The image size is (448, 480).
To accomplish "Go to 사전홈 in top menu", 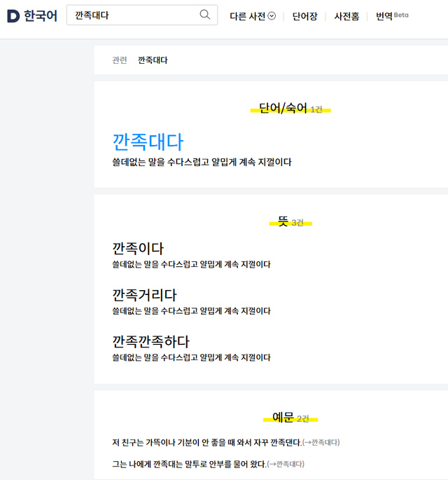I will click(346, 16).
